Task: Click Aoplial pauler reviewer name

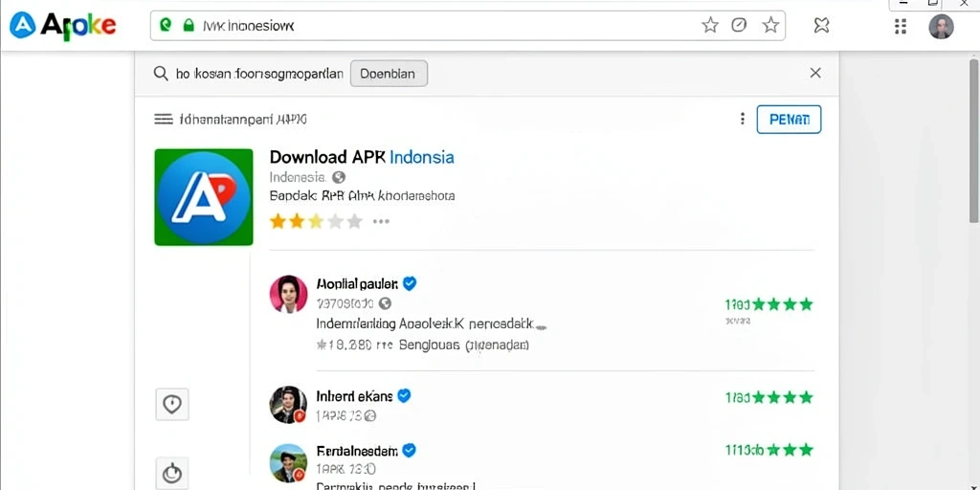Action: click(x=357, y=283)
